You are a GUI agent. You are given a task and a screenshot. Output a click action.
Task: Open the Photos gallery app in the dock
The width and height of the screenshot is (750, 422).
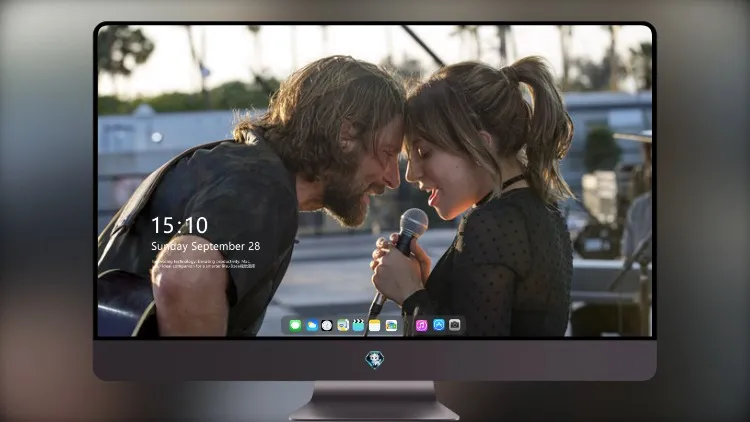pos(391,325)
